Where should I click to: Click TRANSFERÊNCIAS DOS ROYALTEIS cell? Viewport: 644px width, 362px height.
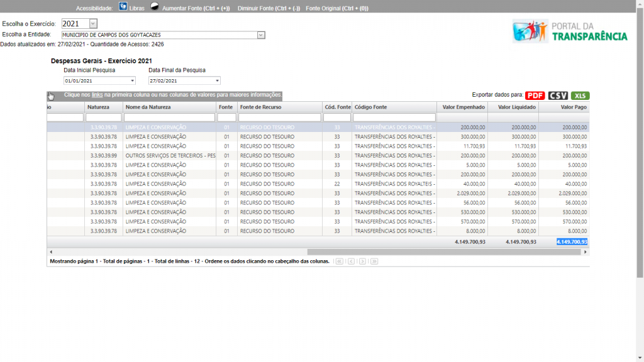coord(394,184)
